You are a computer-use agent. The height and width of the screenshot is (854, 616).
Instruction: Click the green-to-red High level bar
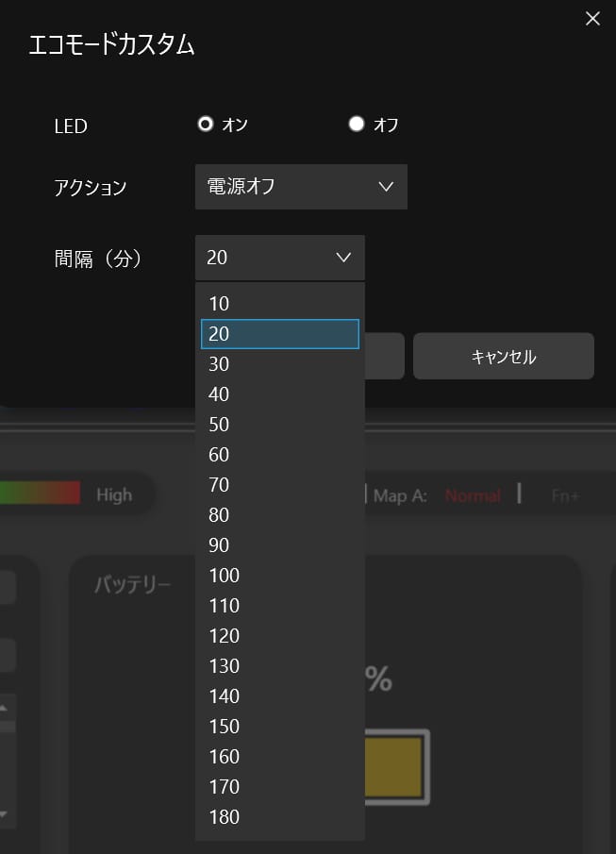pyautogui.click(x=40, y=494)
